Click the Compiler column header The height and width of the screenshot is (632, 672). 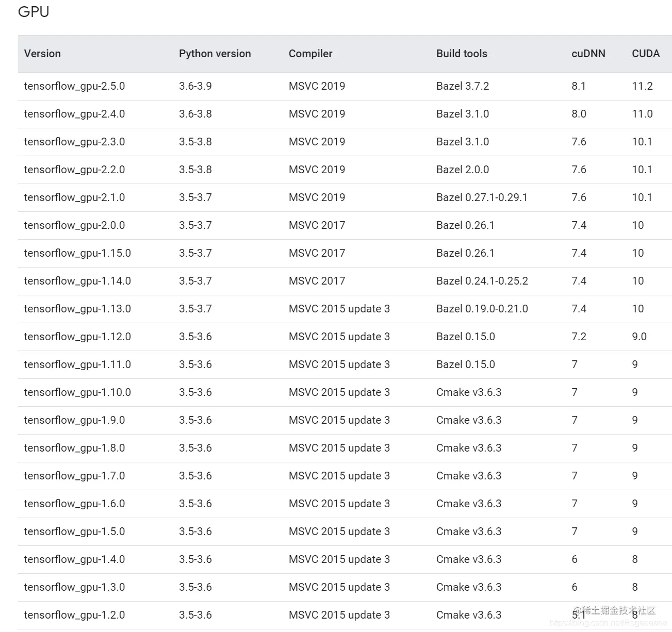pyautogui.click(x=310, y=54)
